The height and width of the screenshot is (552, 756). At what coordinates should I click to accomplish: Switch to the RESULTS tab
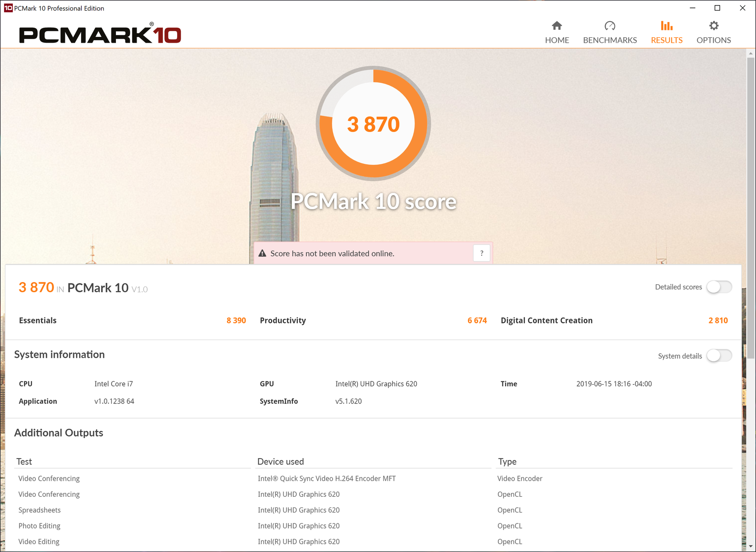(667, 33)
